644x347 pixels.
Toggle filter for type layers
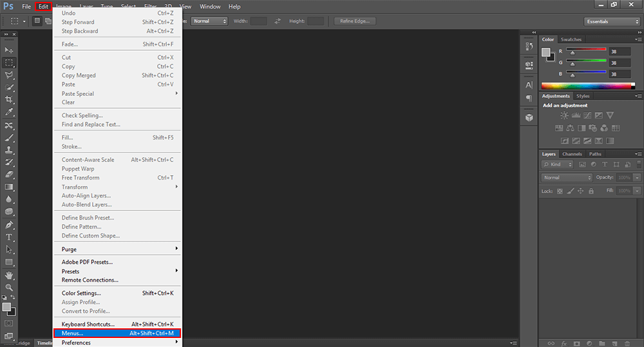[605, 164]
